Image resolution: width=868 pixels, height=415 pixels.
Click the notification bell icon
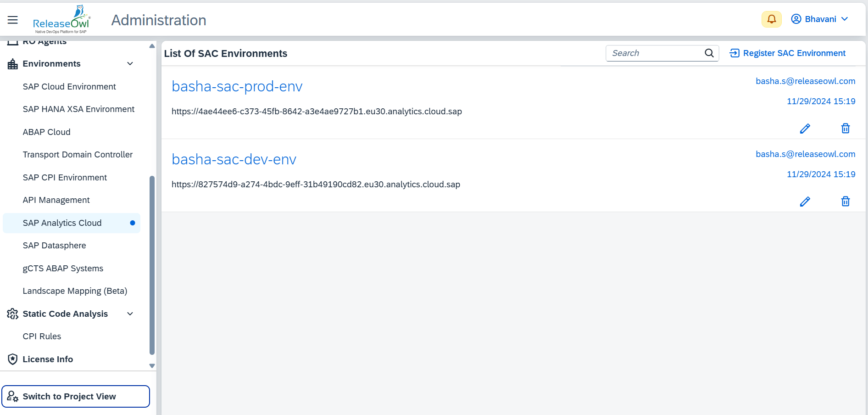click(x=771, y=19)
